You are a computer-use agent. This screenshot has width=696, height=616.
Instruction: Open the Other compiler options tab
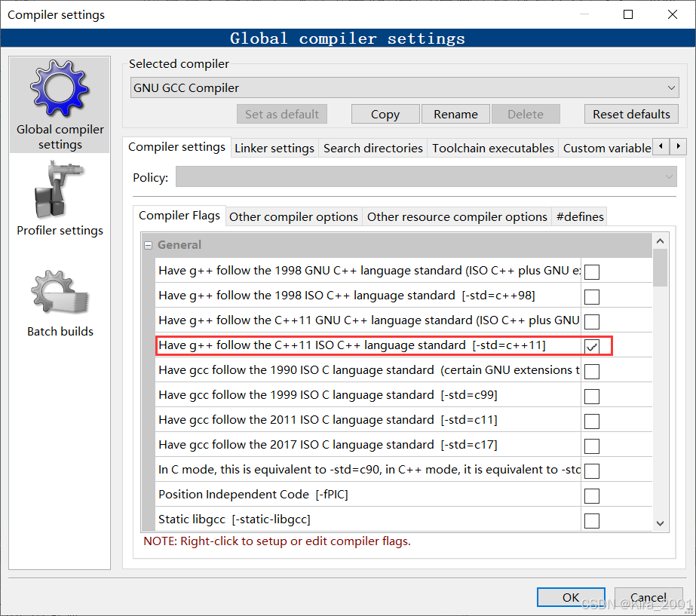coord(293,216)
